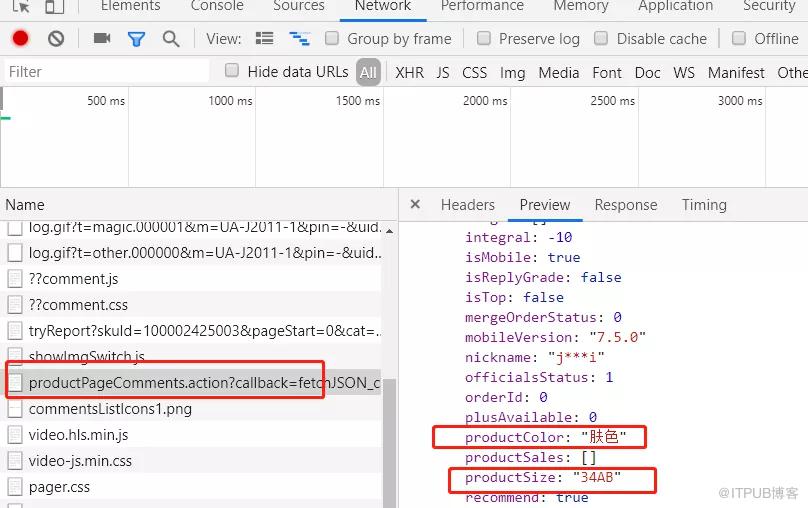Filter requests by CSS
The width and height of the screenshot is (808, 508).
click(475, 73)
